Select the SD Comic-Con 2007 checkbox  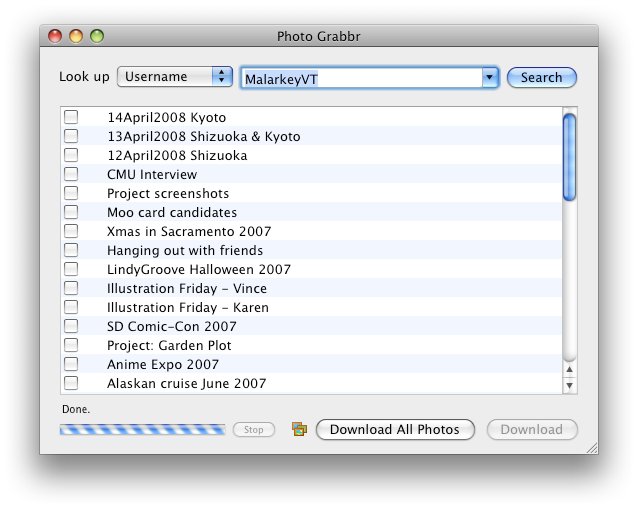coord(71,326)
